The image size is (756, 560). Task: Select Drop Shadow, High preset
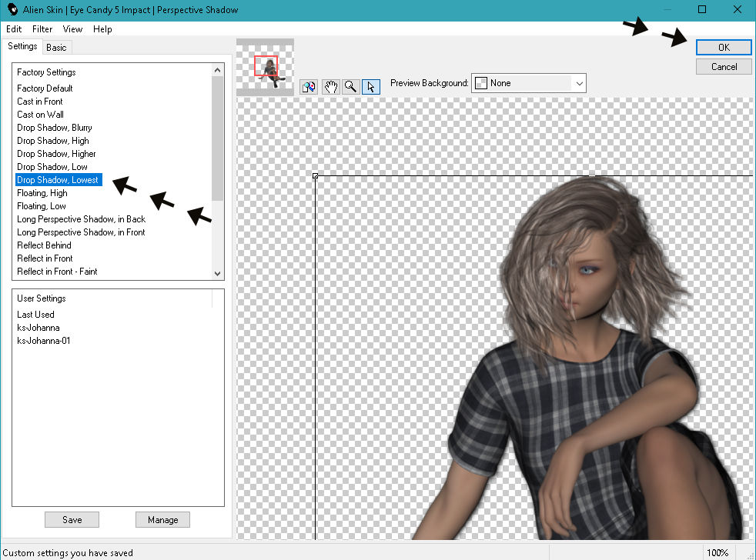[x=53, y=140]
